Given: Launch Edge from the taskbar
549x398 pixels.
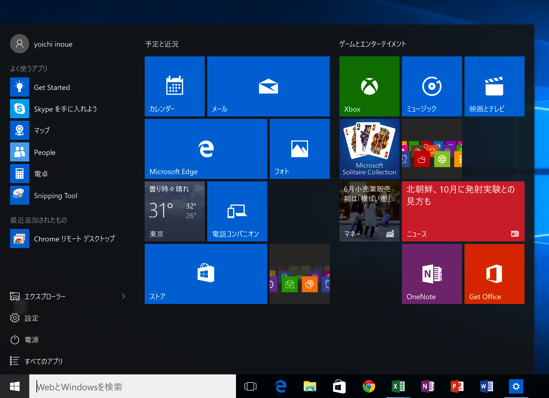Looking at the screenshot, I should point(280,386).
